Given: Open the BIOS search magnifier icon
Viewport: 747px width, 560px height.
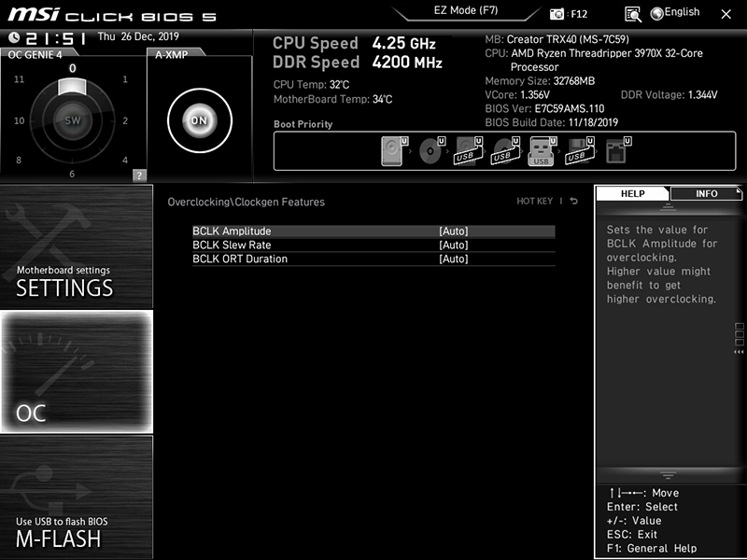Looking at the screenshot, I should pos(633,14).
